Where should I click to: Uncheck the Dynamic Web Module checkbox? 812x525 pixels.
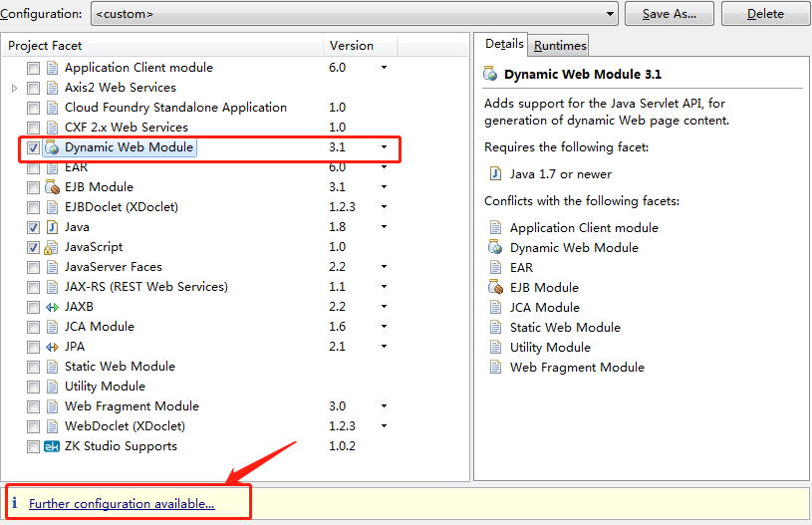tap(33, 148)
